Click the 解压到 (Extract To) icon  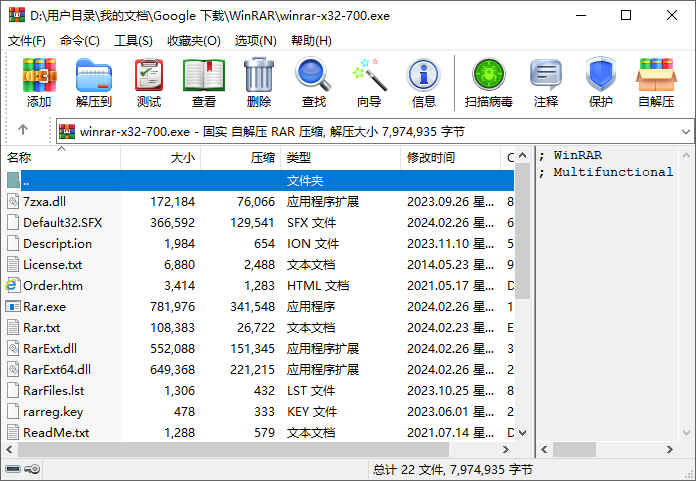click(x=93, y=75)
